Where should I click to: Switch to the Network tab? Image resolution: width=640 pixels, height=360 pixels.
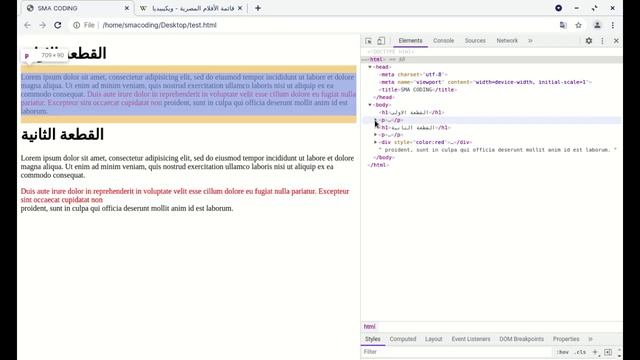[x=507, y=41]
